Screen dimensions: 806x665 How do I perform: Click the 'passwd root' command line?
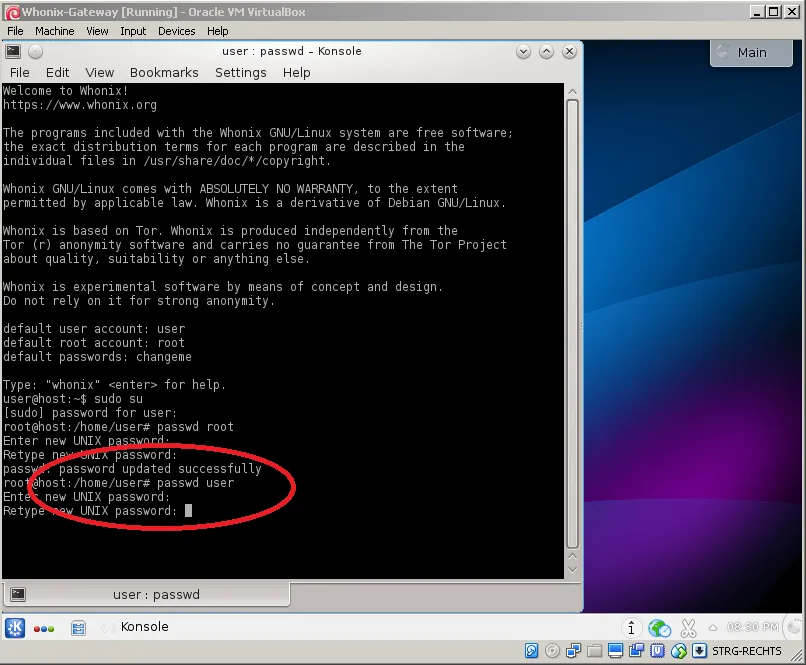click(x=118, y=427)
